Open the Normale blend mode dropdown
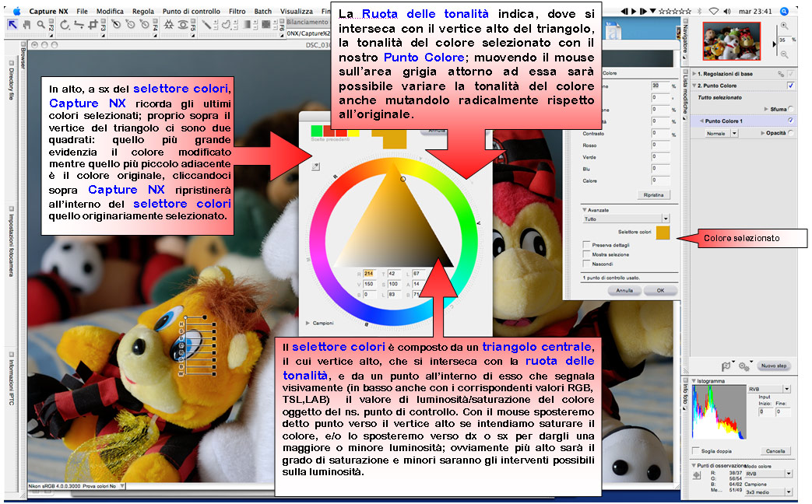 coord(722,134)
